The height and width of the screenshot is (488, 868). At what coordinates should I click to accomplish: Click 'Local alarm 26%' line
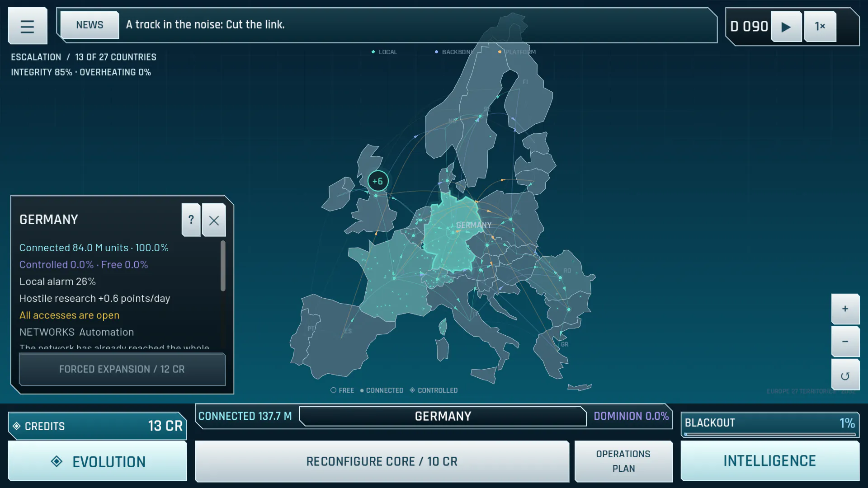57,282
